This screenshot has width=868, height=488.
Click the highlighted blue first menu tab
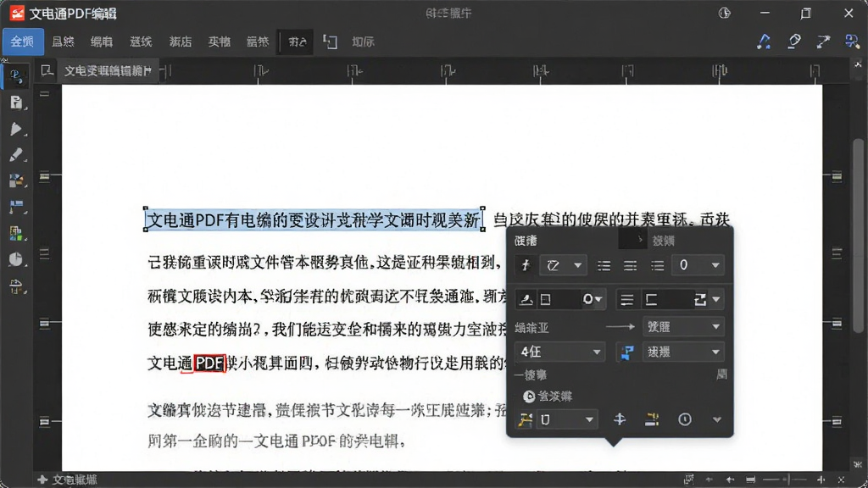point(23,42)
